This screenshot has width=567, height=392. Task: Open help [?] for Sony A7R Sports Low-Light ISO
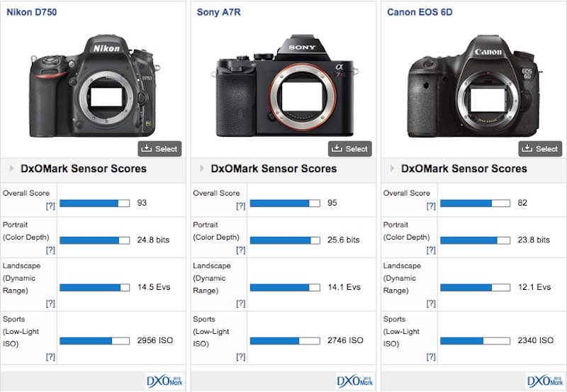point(240,357)
